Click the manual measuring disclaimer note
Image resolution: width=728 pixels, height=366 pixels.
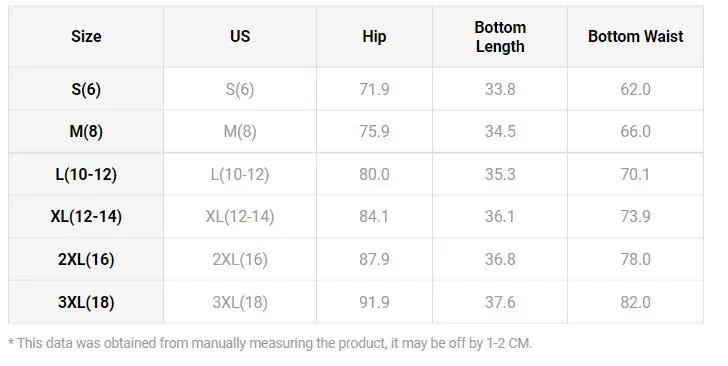(270, 343)
